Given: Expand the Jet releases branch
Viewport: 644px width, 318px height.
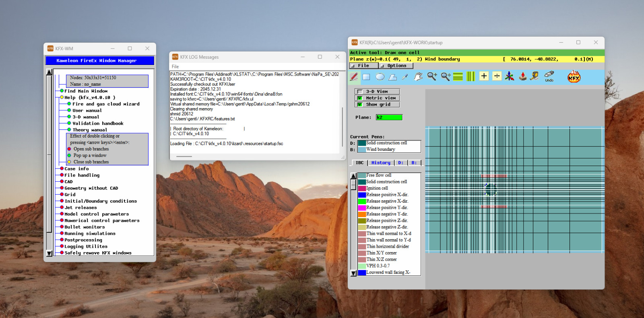Looking at the screenshot, I should [62, 207].
